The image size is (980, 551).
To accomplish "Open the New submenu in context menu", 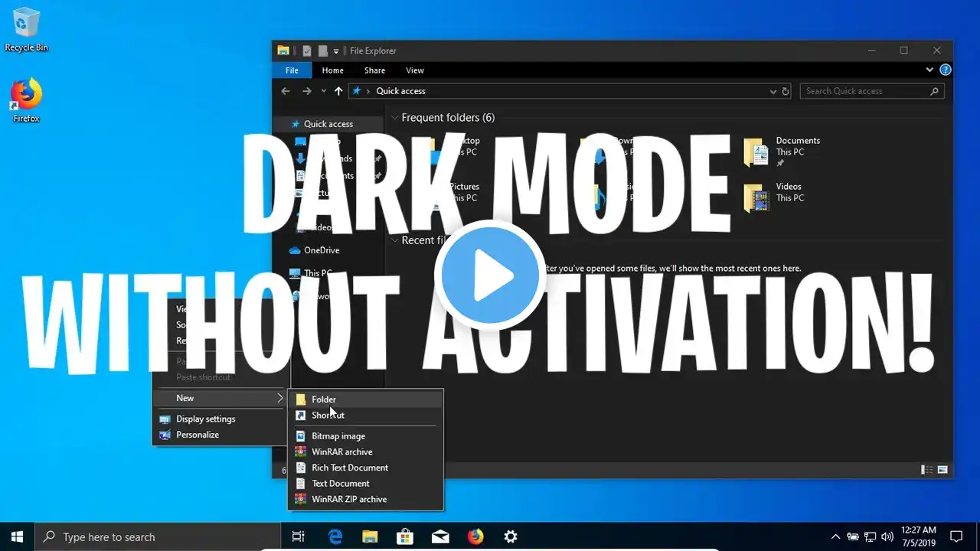I will [x=220, y=398].
